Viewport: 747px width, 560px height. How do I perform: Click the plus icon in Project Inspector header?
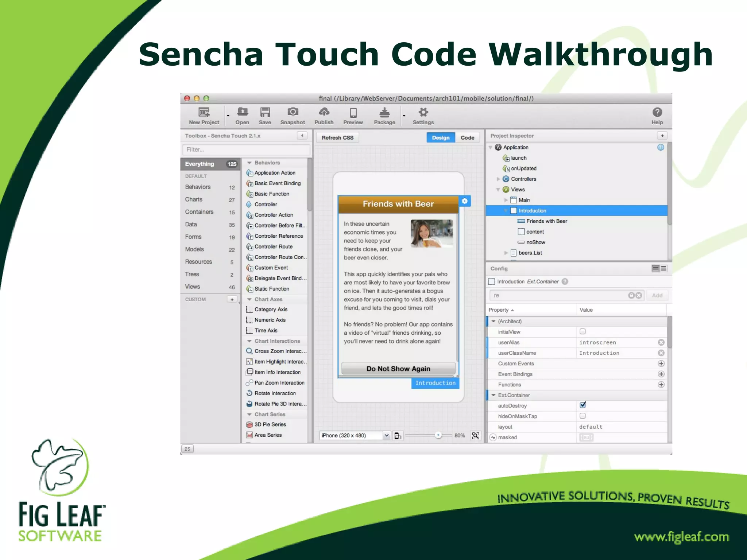click(x=662, y=136)
